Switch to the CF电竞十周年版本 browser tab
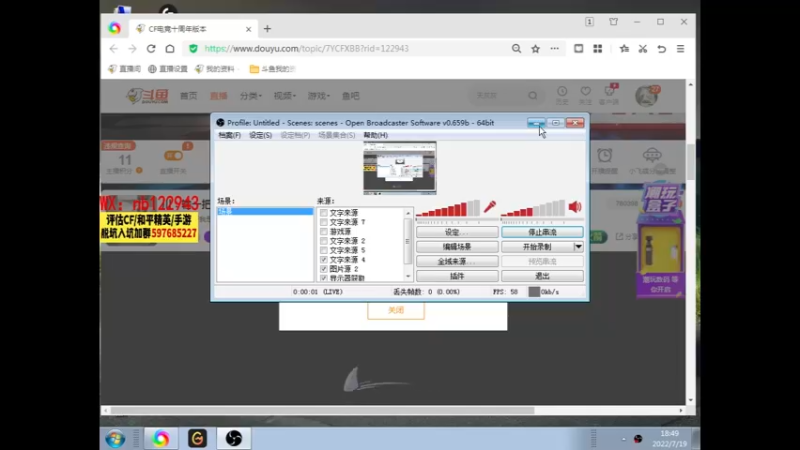 click(x=193, y=29)
